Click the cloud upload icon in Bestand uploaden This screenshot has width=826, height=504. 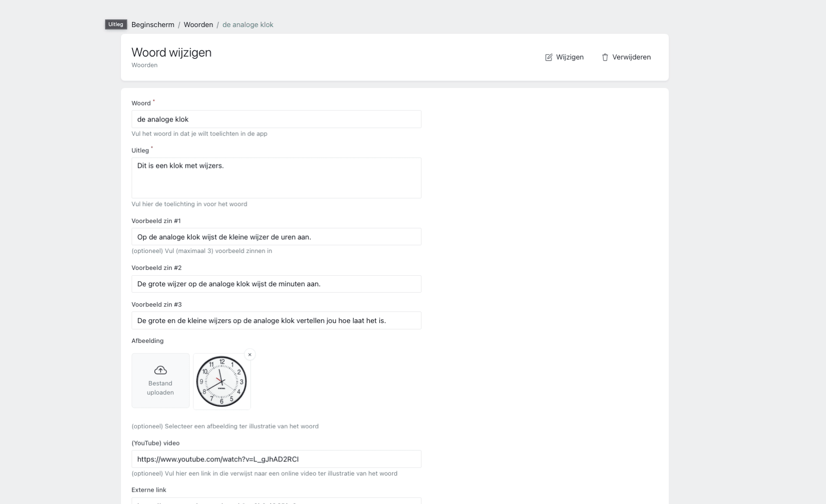coord(160,370)
